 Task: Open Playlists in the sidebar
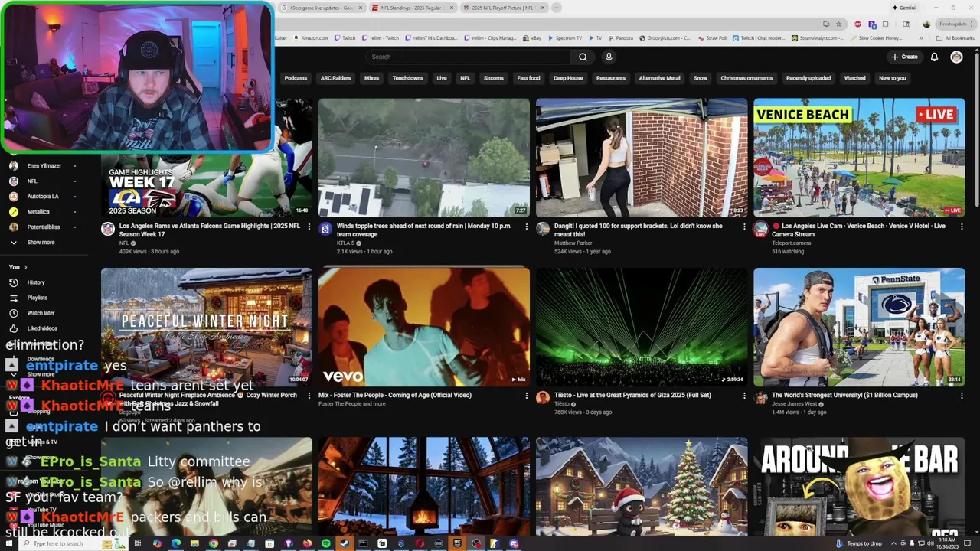pos(44,298)
